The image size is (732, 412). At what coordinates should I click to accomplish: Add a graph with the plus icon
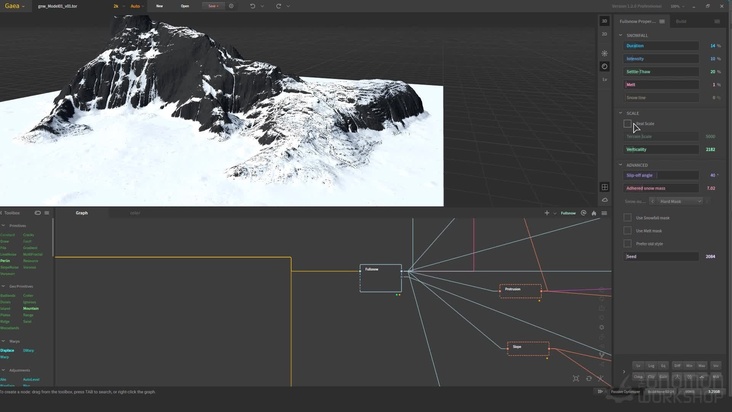pos(546,213)
